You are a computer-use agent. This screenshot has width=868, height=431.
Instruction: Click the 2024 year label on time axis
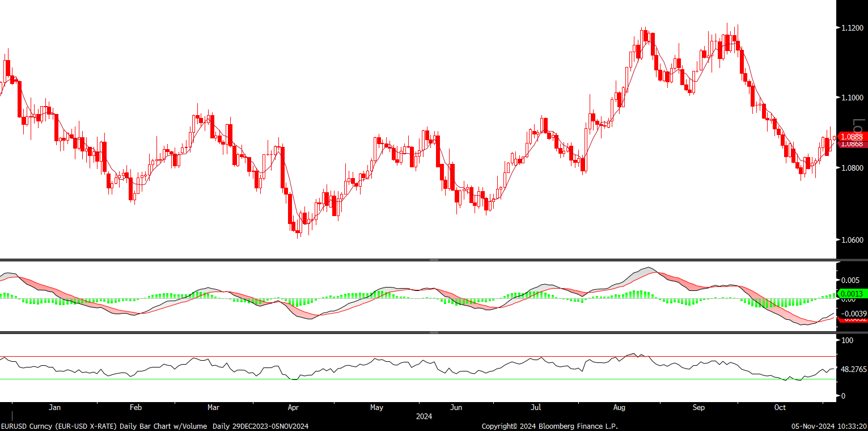(424, 416)
